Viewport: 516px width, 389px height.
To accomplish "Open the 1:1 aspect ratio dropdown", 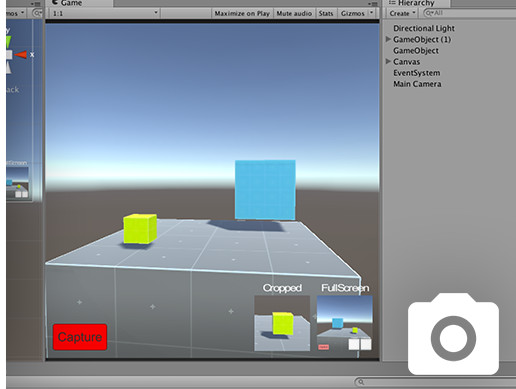I will (105, 13).
